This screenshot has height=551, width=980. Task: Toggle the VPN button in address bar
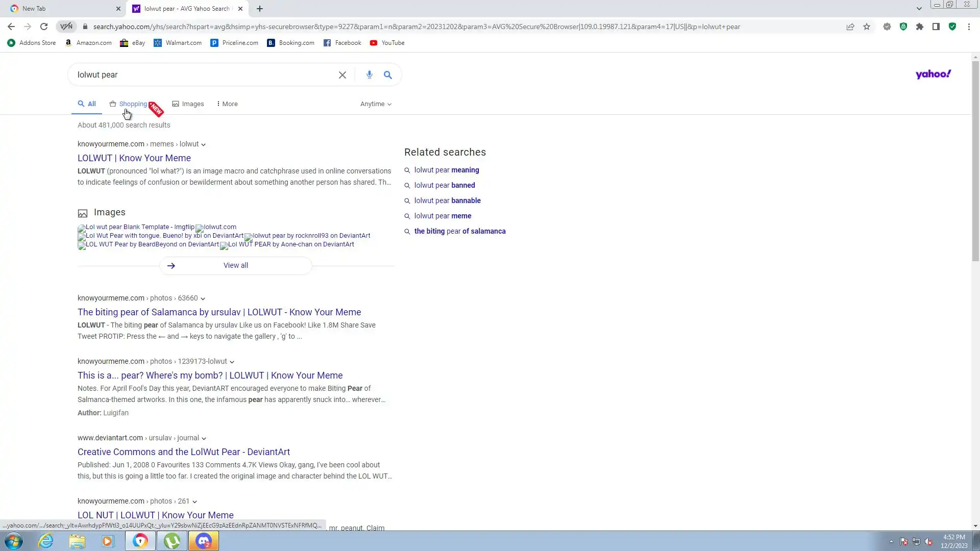coord(66,27)
